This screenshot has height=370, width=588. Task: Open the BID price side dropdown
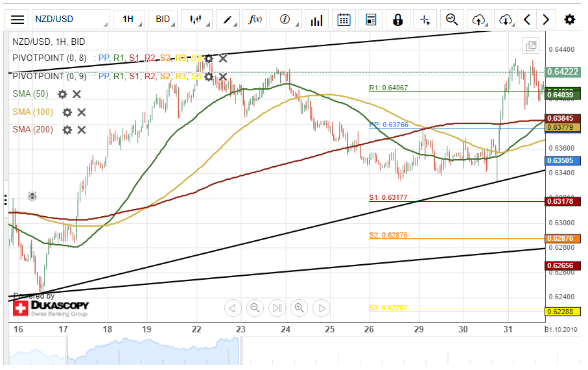(x=163, y=19)
